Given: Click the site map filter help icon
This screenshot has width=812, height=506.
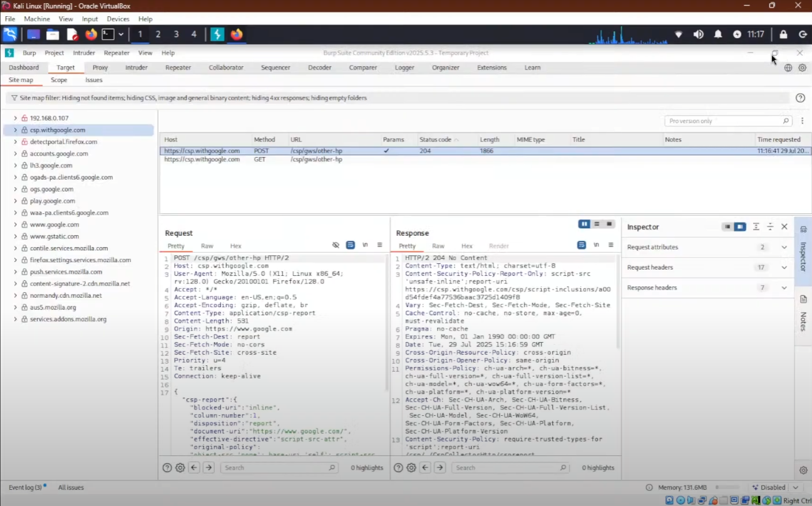Looking at the screenshot, I should 799,98.
